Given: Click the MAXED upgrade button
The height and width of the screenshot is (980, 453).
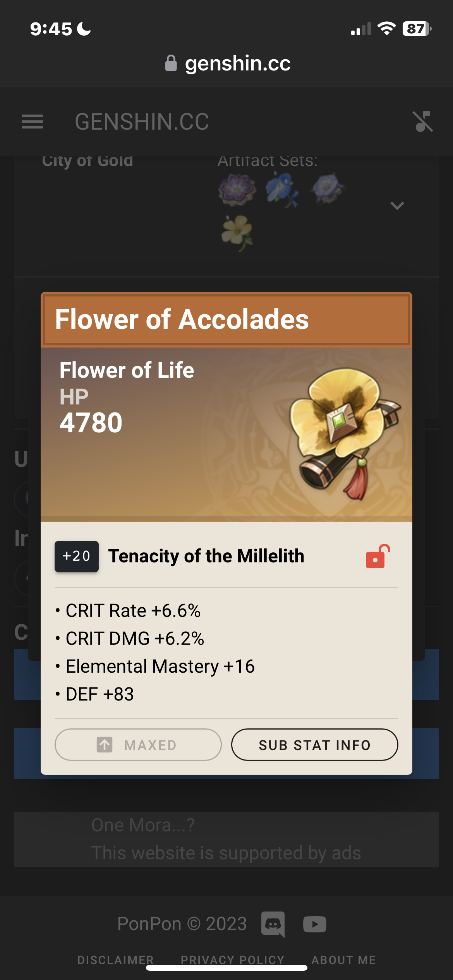Looking at the screenshot, I should (x=138, y=745).
